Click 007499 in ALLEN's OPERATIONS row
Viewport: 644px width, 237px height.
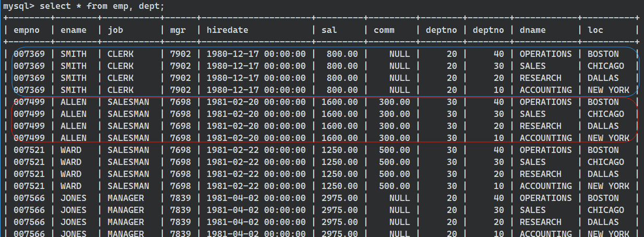click(29, 102)
